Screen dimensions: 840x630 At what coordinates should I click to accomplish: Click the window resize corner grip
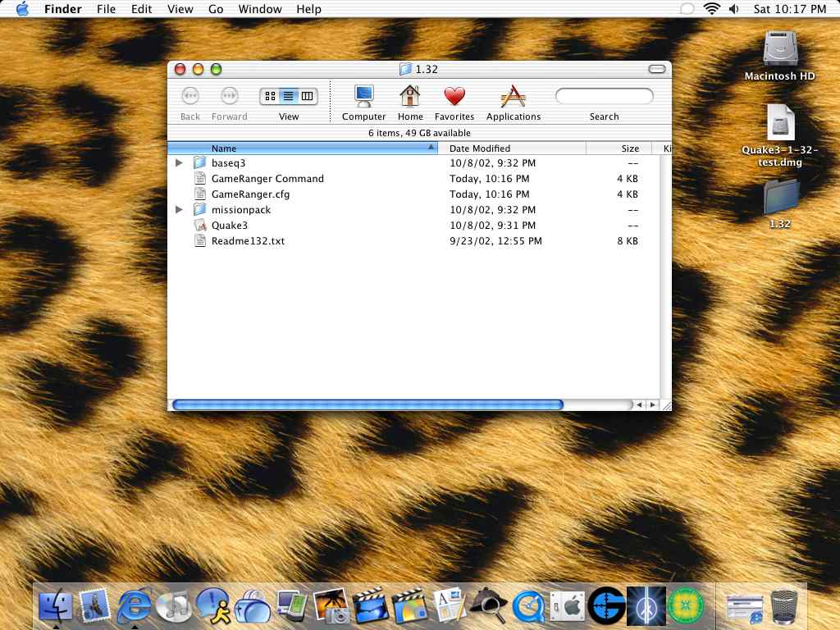click(666, 405)
